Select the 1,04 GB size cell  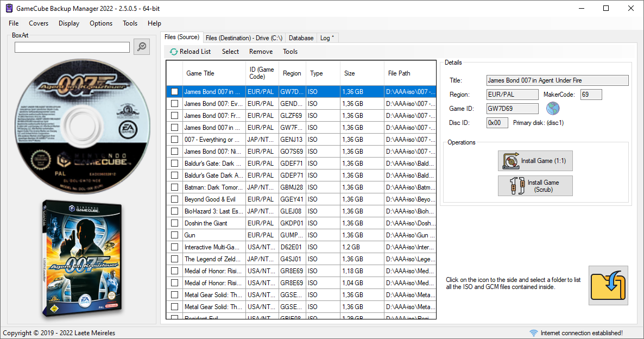pyautogui.click(x=362, y=282)
